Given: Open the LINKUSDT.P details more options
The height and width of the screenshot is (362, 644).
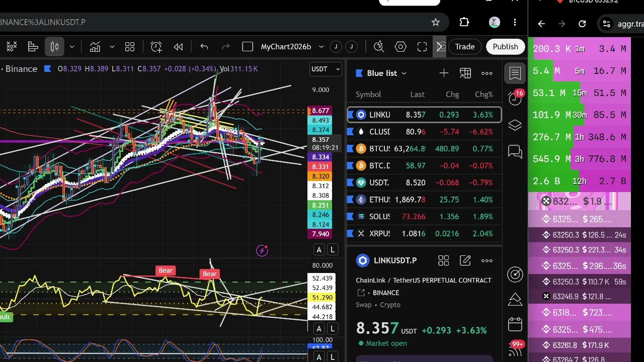Looking at the screenshot, I should tap(487, 260).
